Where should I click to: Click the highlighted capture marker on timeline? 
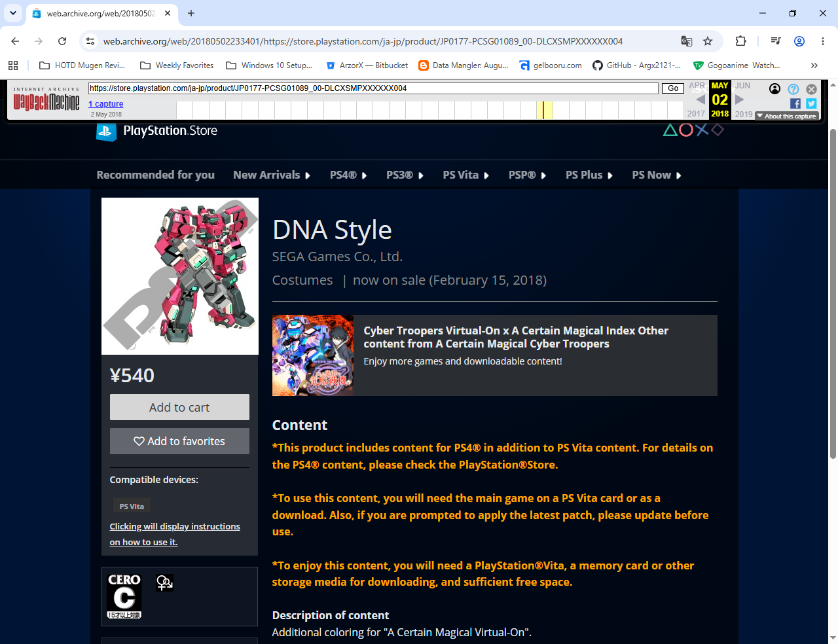[x=543, y=110]
